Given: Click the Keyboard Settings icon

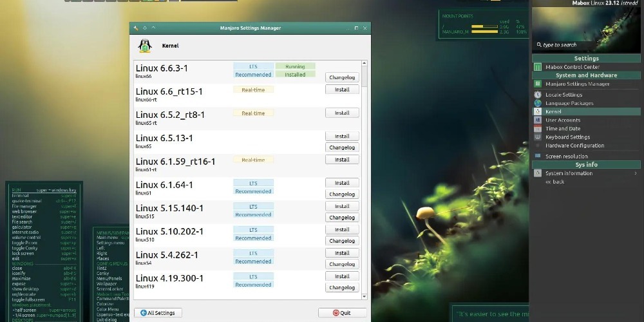Looking at the screenshot, I should (x=538, y=137).
